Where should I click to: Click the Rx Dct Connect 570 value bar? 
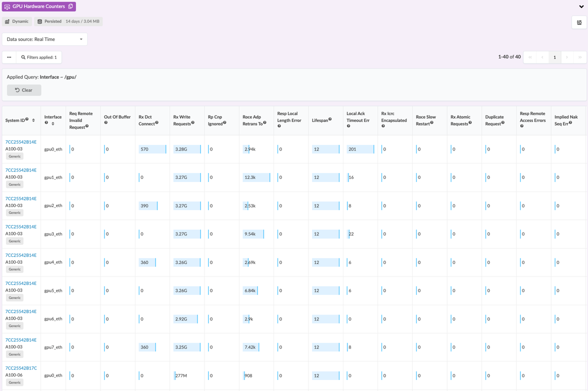152,149
